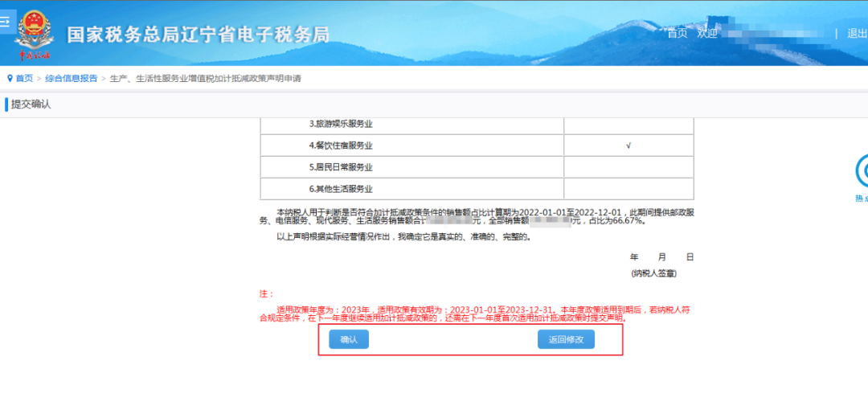Click the location pin icon beside 首页 breadcrumb
The width and height of the screenshot is (868, 402).
tap(10, 78)
